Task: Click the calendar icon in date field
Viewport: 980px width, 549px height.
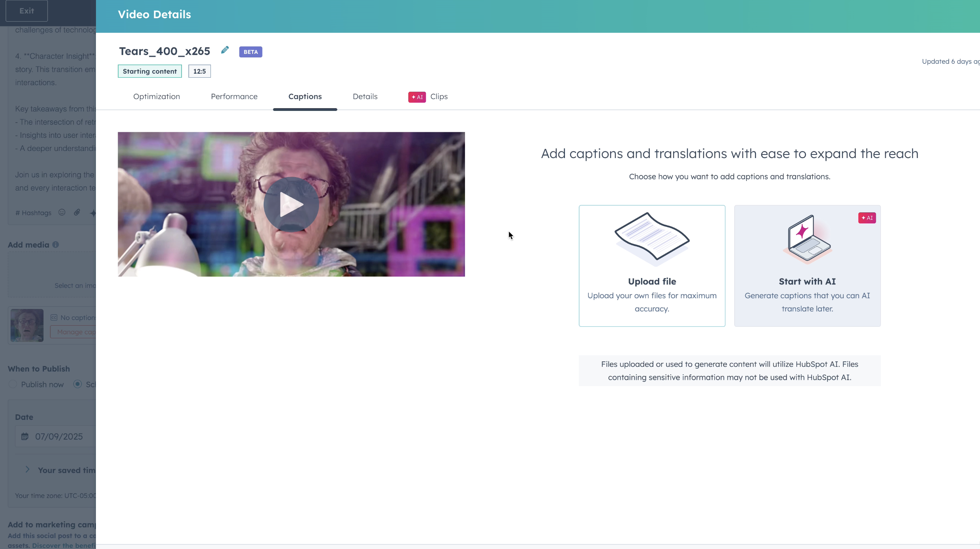Action: click(25, 436)
